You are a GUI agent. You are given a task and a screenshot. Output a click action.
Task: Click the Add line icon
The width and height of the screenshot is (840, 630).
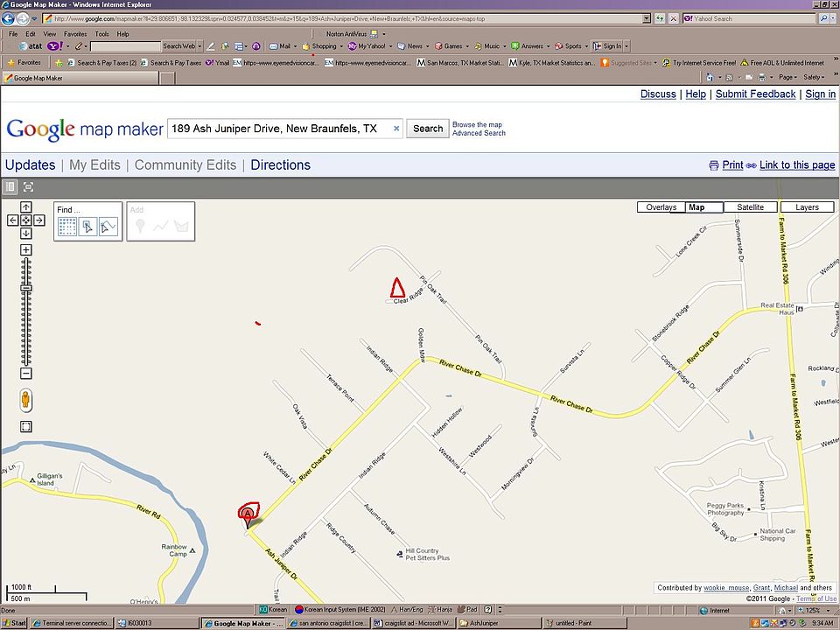(x=161, y=227)
